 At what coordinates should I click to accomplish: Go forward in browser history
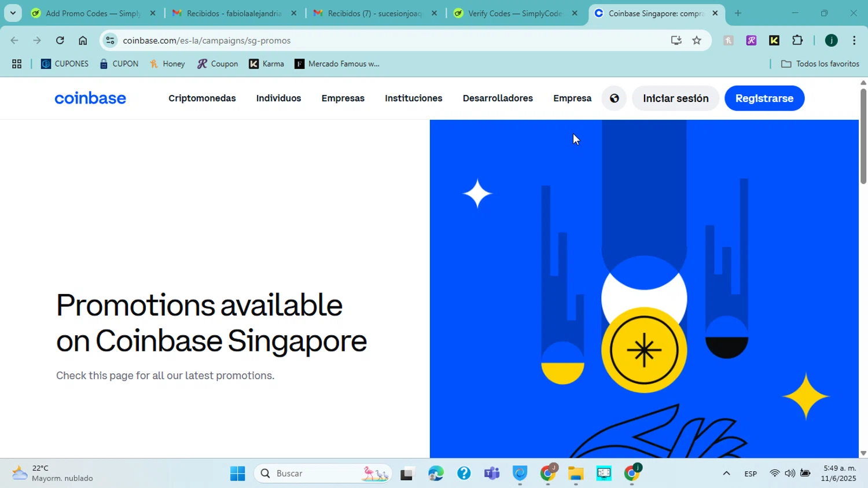click(37, 41)
